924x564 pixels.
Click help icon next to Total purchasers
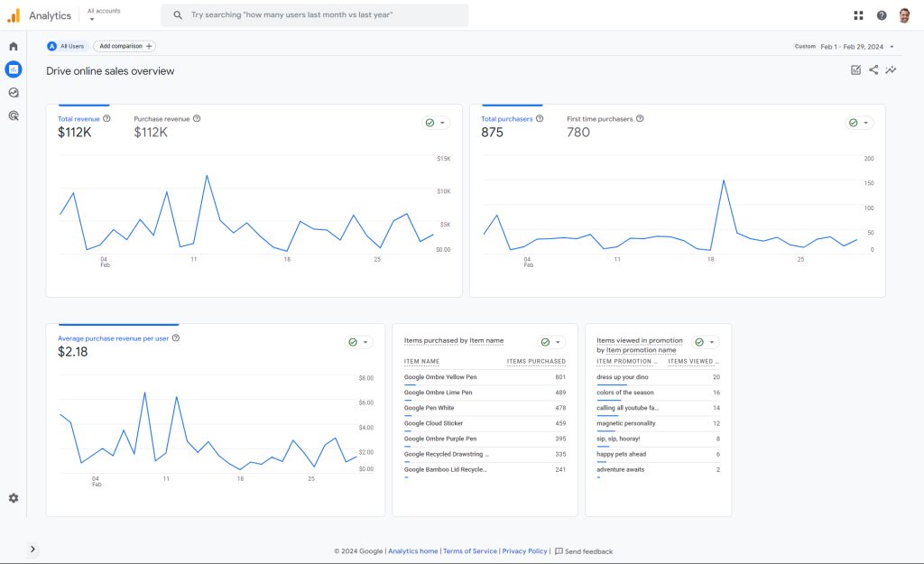540,118
